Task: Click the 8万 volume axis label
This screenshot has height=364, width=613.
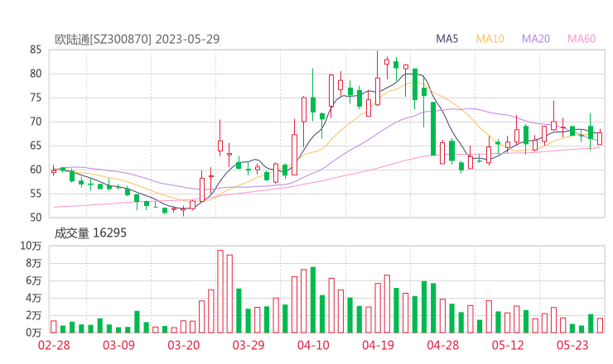Action: 34,263
